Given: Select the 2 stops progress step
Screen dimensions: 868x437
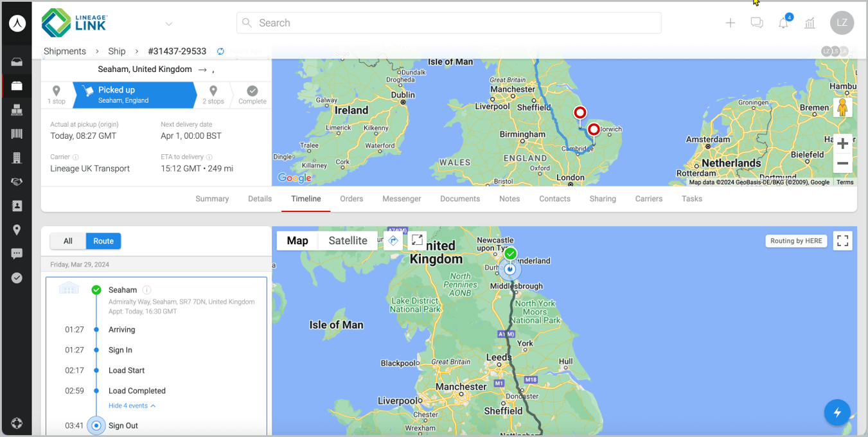Looking at the screenshot, I should click(x=213, y=95).
